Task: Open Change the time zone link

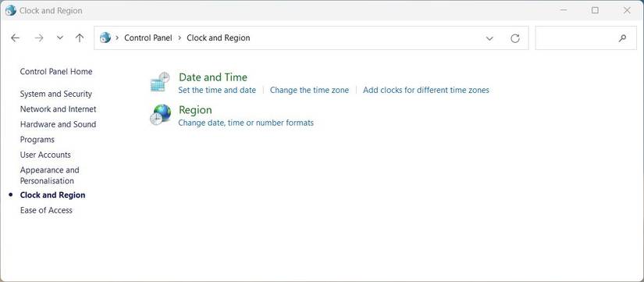Action: click(309, 90)
